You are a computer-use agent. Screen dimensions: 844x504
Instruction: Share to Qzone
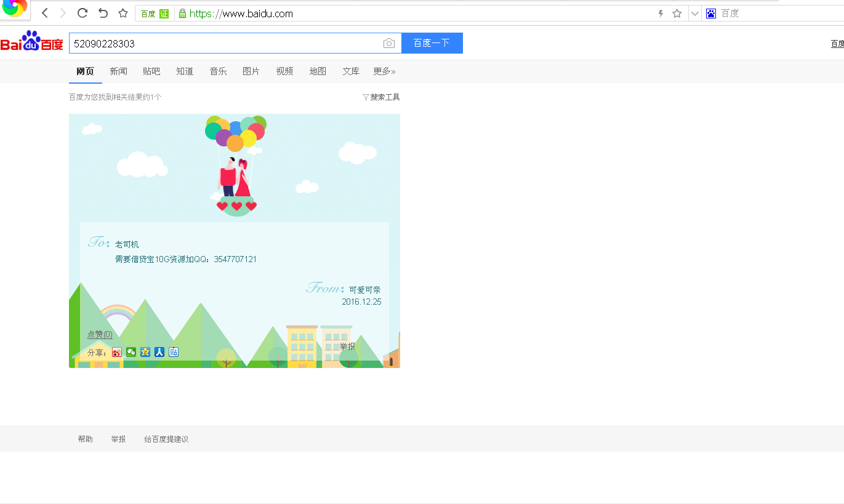click(x=145, y=351)
